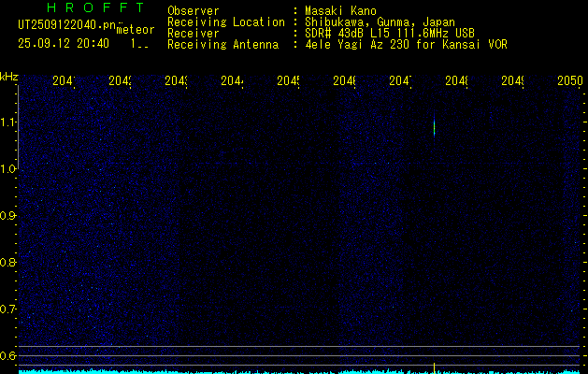The height and width of the screenshot is (374, 588).
Task: Click the 2048 time axis label
Action: (457, 80)
